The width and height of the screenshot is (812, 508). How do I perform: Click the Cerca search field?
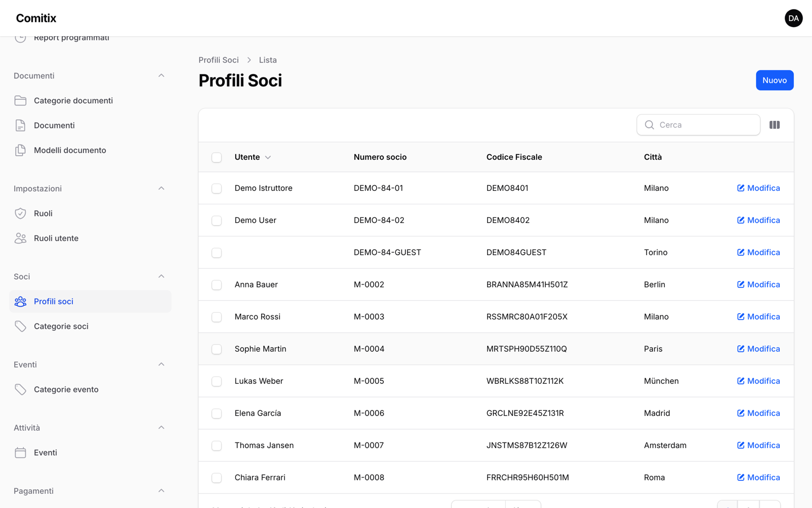click(698, 125)
